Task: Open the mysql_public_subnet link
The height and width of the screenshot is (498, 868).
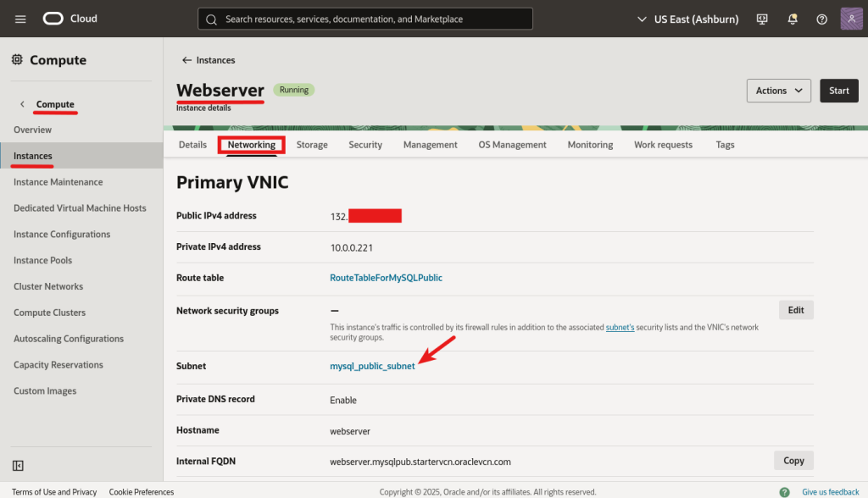Action: point(372,366)
